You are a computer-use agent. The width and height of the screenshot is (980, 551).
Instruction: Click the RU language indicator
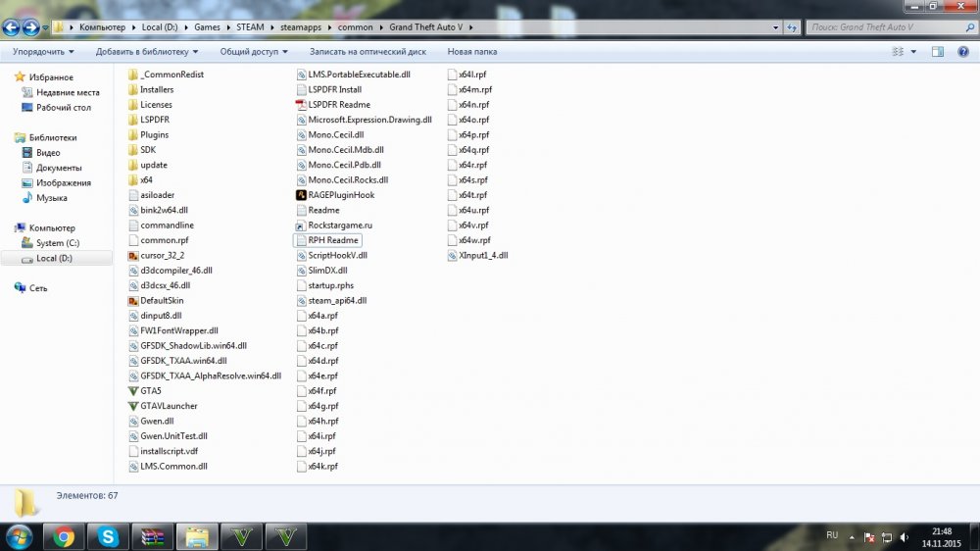click(832, 535)
